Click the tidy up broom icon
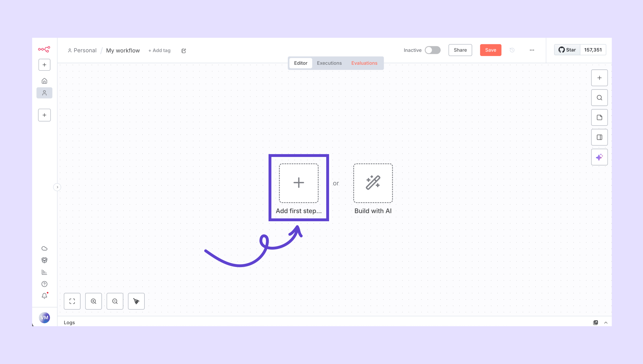 point(136,301)
